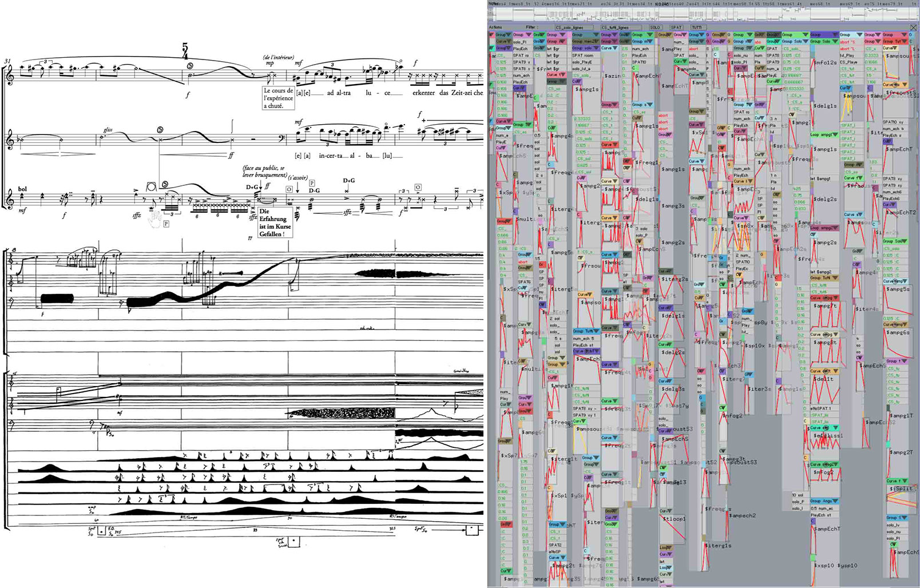Select the $iterg1s curve label
The height and width of the screenshot is (588, 920).
click(718, 546)
